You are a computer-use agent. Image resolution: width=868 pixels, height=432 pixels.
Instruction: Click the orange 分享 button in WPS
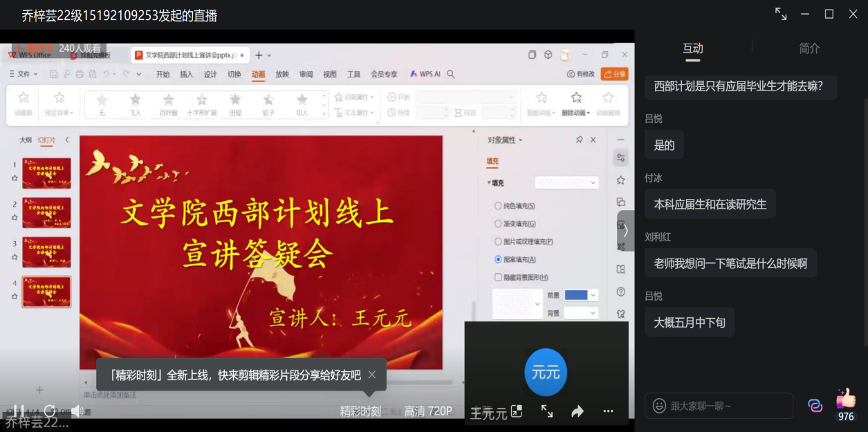pos(614,74)
